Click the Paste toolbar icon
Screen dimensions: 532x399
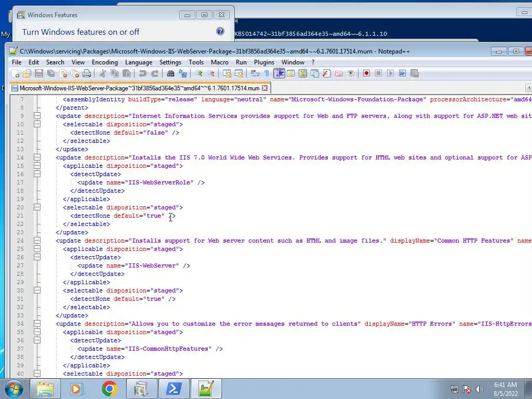click(x=127, y=74)
